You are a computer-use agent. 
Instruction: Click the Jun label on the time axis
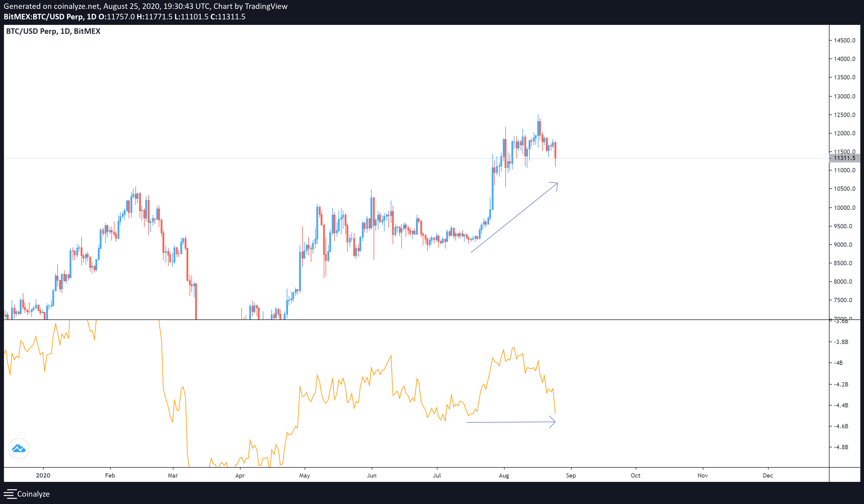[x=371, y=475]
